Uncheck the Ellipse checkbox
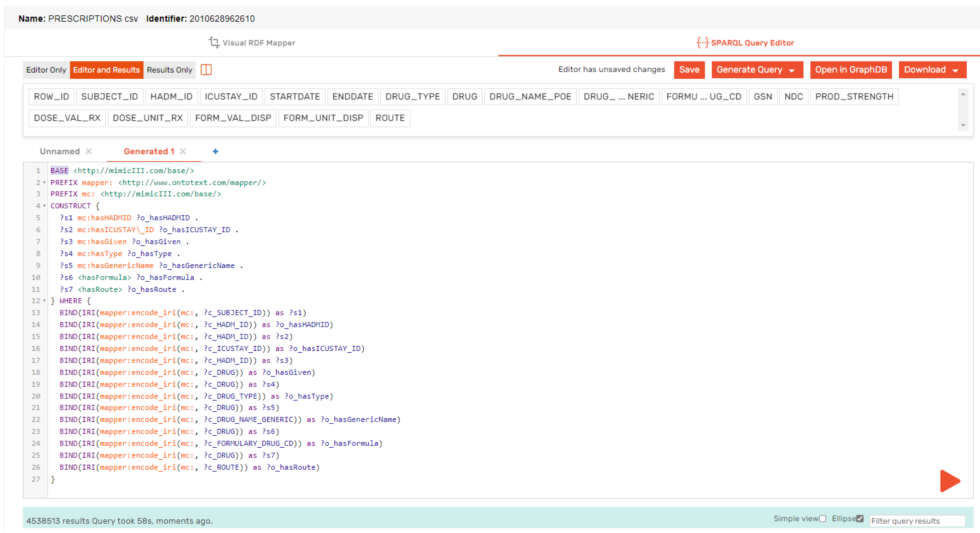This screenshot has height=533, width=980. coord(860,519)
